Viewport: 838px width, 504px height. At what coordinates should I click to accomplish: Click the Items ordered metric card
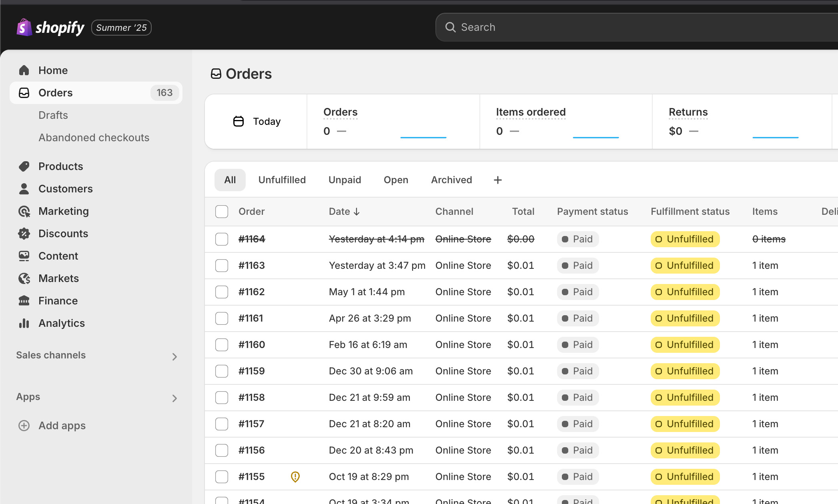pos(566,122)
